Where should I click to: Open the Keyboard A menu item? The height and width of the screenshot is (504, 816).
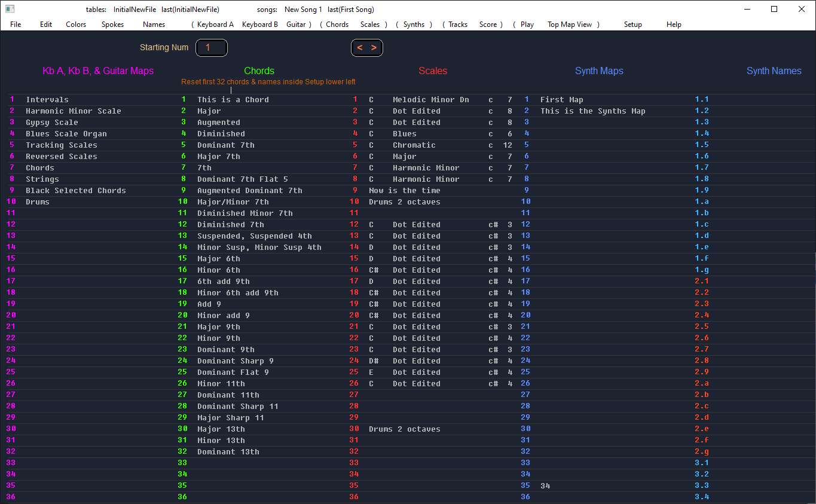[215, 25]
